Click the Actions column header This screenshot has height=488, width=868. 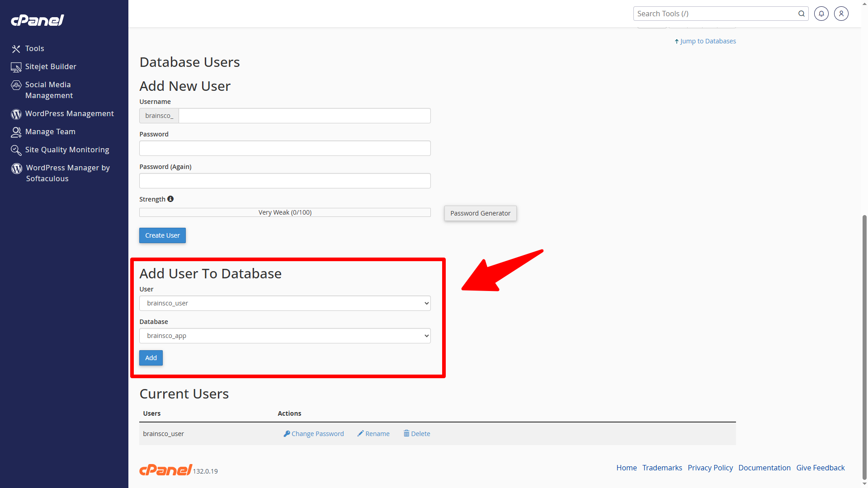pos(289,413)
